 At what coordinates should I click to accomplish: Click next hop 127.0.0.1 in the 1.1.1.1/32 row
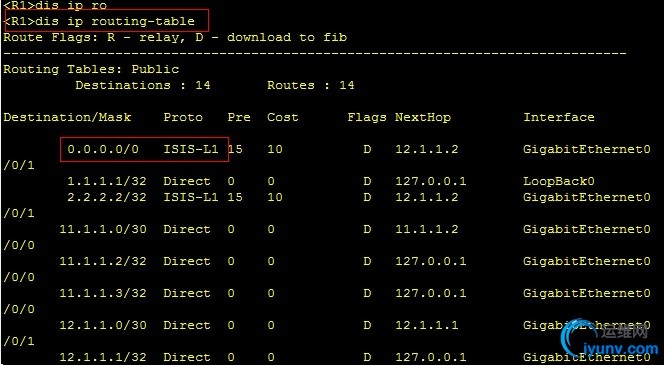pyautogui.click(x=431, y=181)
